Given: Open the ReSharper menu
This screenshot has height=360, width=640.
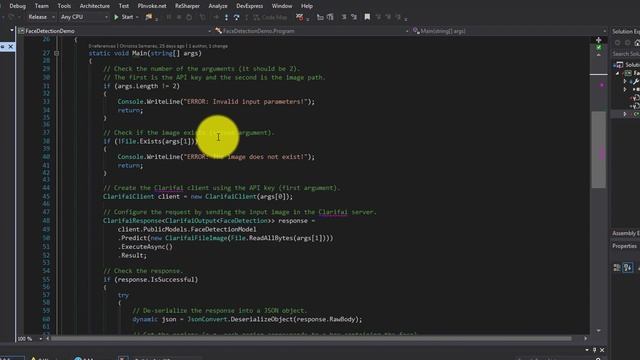Looking at the screenshot, I should pos(187,6).
